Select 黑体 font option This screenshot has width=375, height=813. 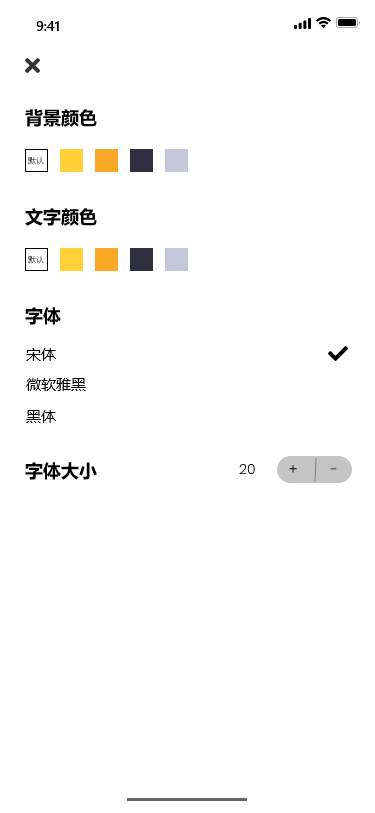tap(41, 416)
